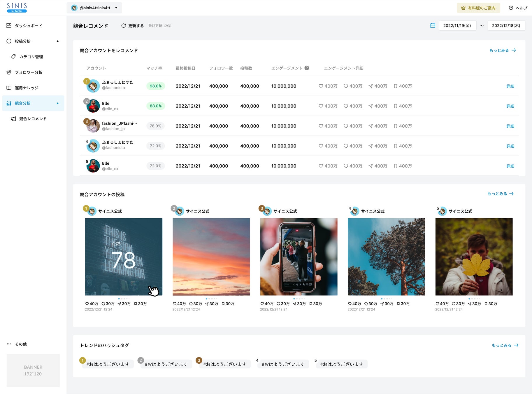532x394 pixels.
Task: Open 詳細 for the 98.0% match row
Action: (x=510, y=86)
